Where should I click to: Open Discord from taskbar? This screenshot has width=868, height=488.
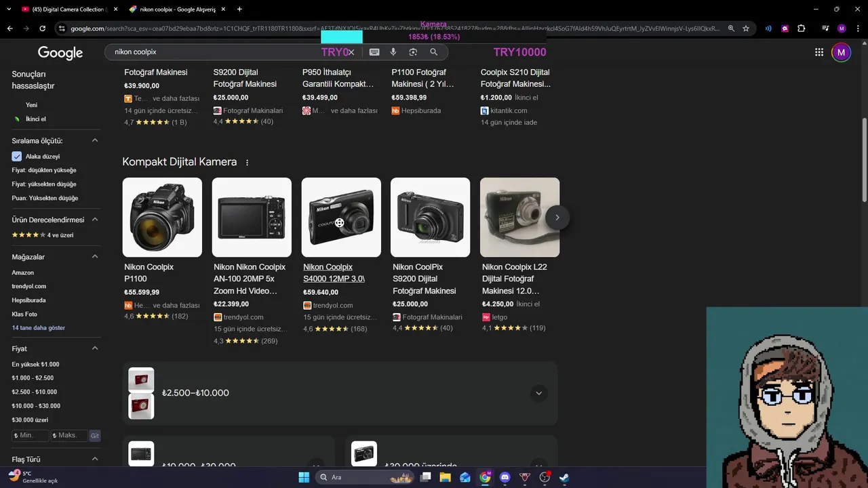tap(505, 477)
